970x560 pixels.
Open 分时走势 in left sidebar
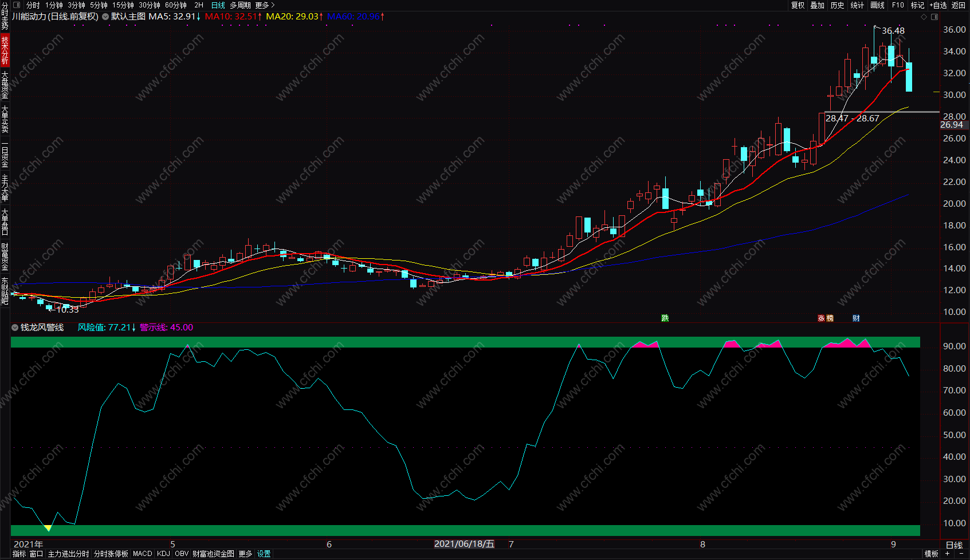coord(5,16)
